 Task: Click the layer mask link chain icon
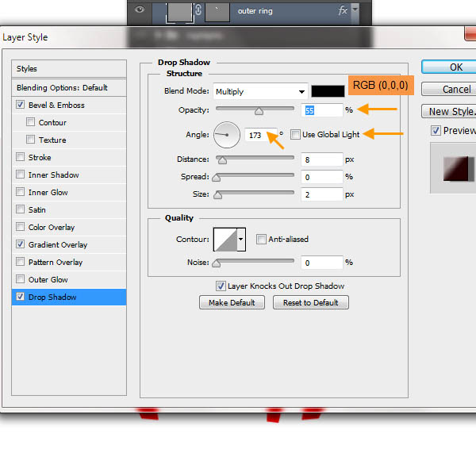199,11
